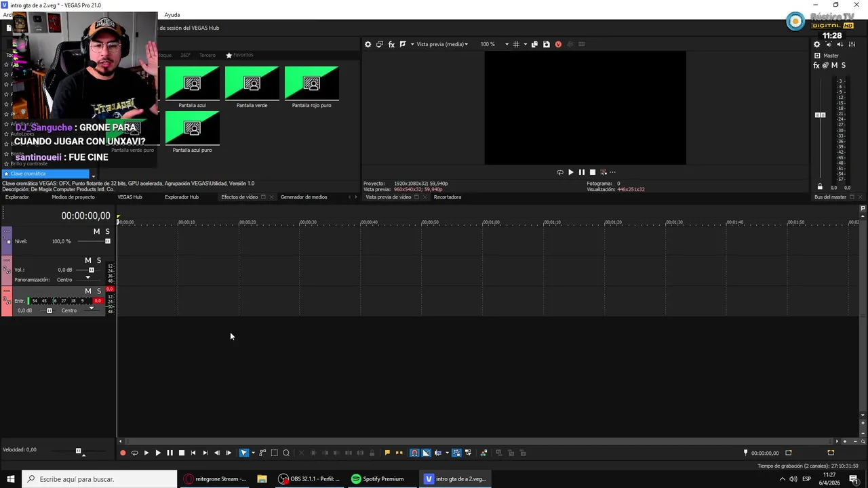This screenshot has width=868, height=488.
Task: Open master bus audio properties gear
Action: click(816, 44)
